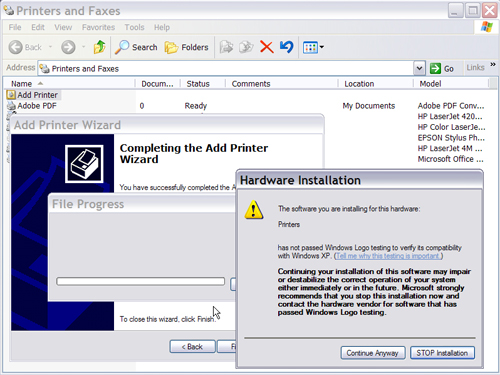Click the File Progress title bar
Image resolution: width=500 pixels, height=375 pixels.
pos(142,204)
